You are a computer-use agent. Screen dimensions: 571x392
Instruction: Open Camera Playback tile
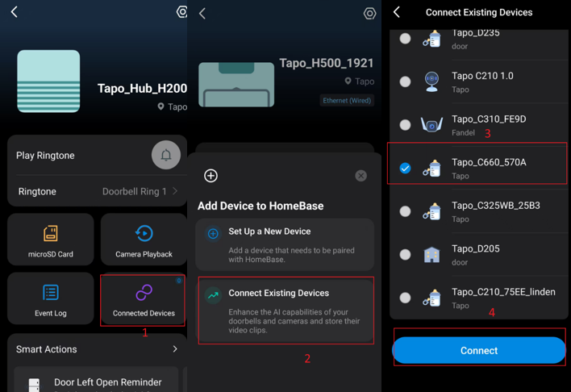click(x=144, y=240)
